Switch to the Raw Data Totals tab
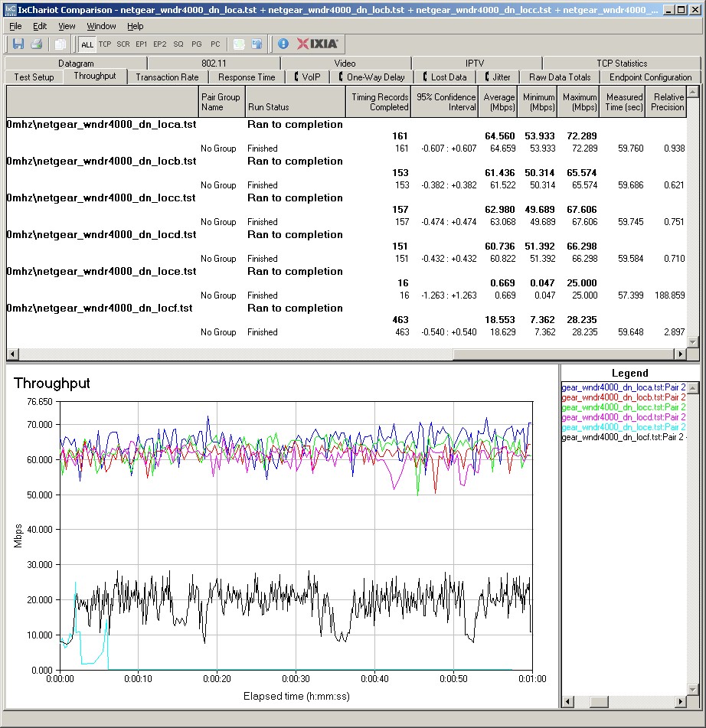The width and height of the screenshot is (706, 728). point(560,77)
